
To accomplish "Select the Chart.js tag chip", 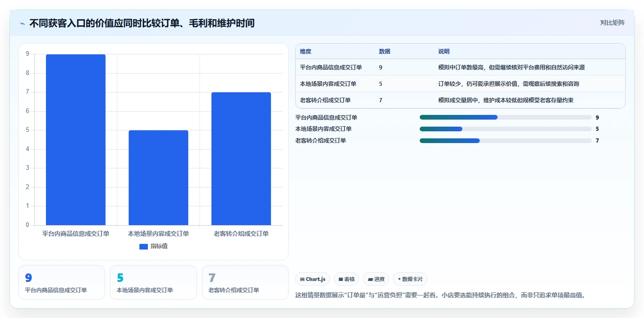I will click(x=313, y=279).
